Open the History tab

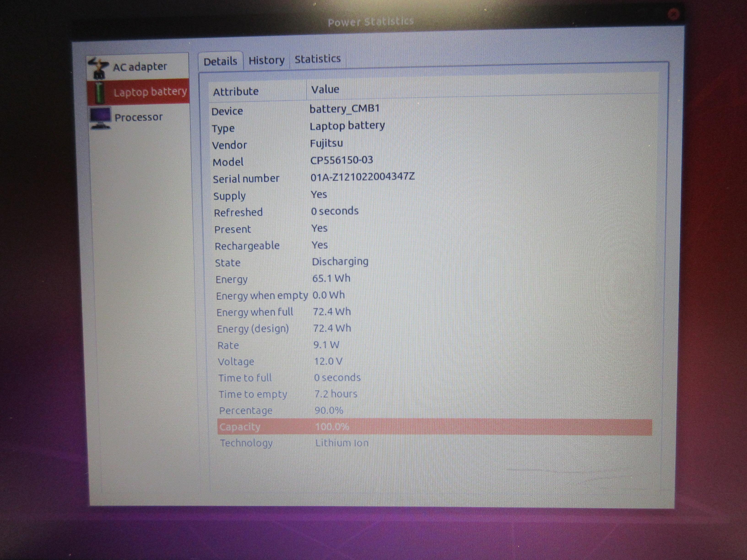pos(266,60)
